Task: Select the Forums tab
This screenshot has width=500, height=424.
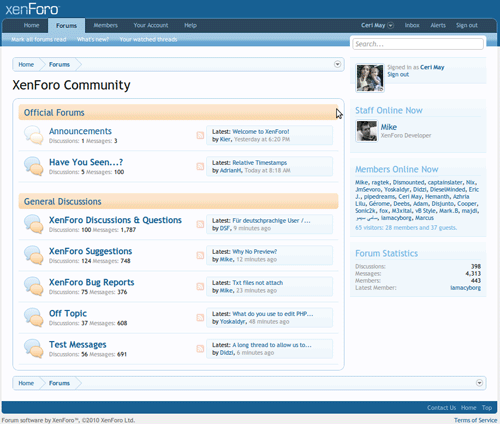Action: pyautogui.click(x=66, y=26)
